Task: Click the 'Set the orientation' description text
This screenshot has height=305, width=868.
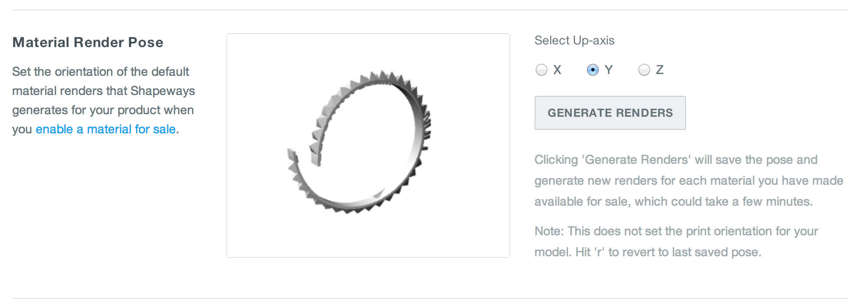Action: 104,100
